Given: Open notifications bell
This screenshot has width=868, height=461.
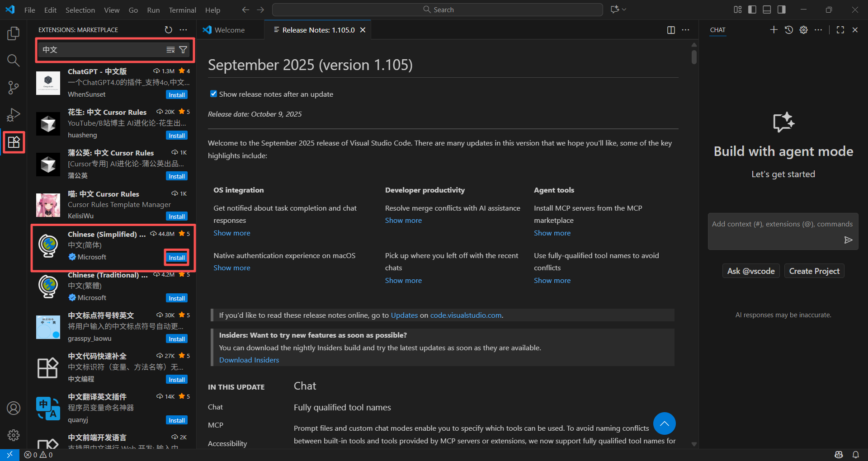Looking at the screenshot, I should (856, 455).
